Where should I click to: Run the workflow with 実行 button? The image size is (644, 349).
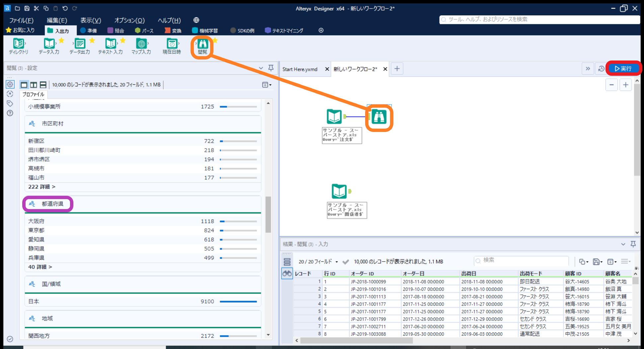point(623,68)
